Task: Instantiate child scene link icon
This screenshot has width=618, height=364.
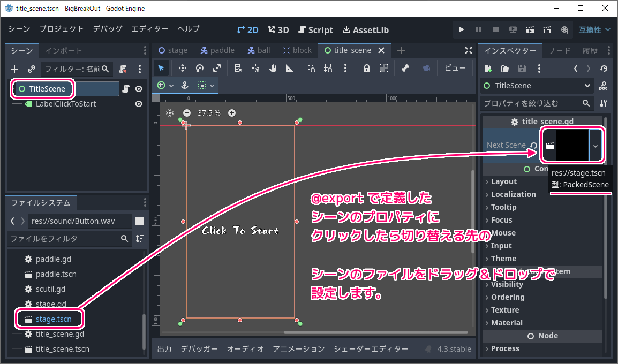Action: pyautogui.click(x=32, y=69)
